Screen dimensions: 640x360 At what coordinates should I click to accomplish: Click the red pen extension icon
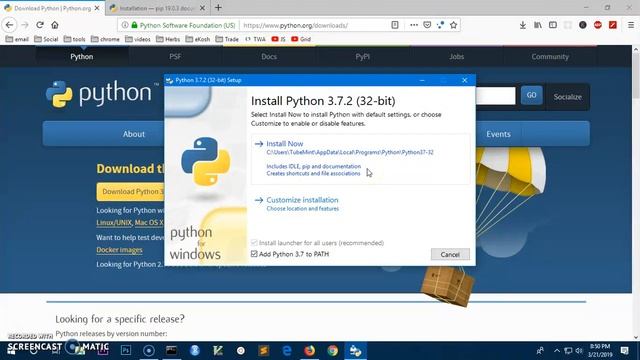(613, 25)
